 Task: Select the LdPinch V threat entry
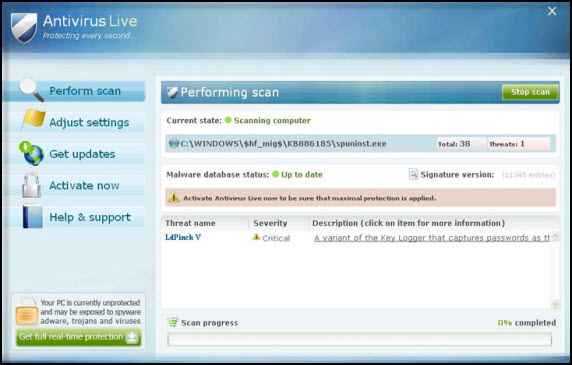tap(183, 237)
